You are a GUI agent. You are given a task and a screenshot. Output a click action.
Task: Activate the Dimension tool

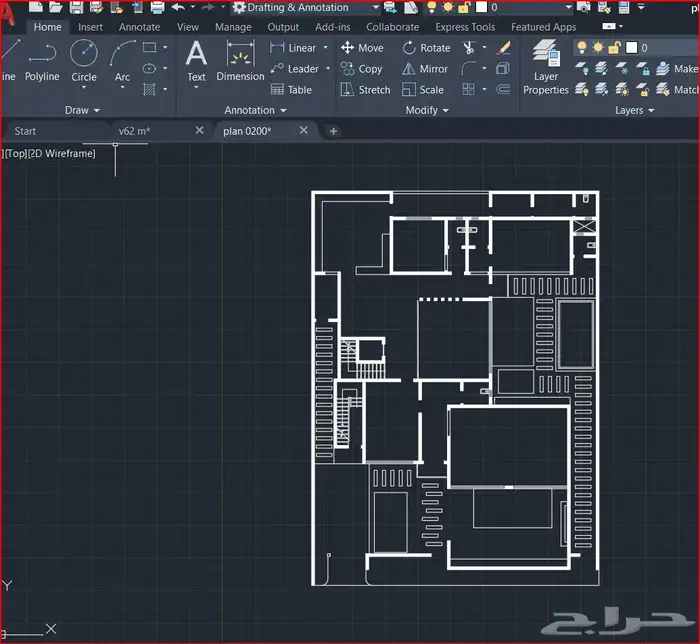[x=240, y=61]
